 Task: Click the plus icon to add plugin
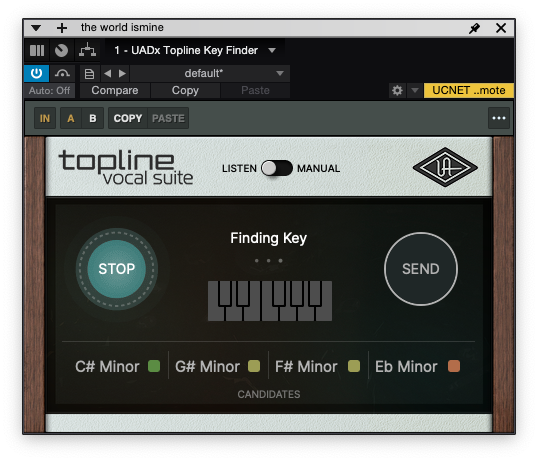click(62, 28)
